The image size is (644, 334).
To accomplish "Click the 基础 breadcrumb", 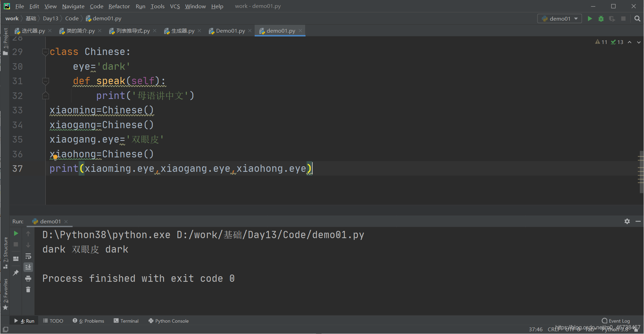I will (31, 19).
